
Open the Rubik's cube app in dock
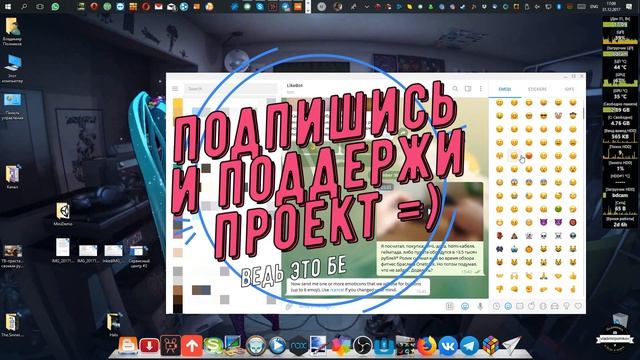(490, 345)
